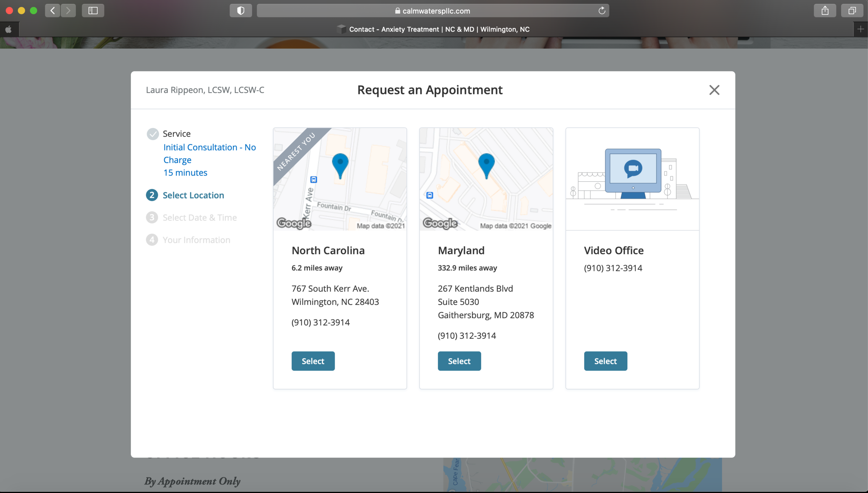Click Safari forward navigation arrow

click(x=68, y=11)
